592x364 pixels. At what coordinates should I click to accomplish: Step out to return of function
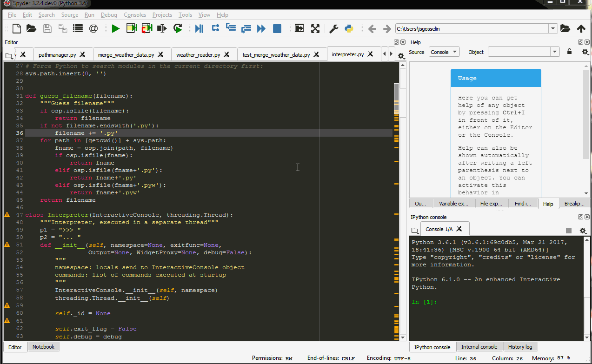[x=246, y=29]
